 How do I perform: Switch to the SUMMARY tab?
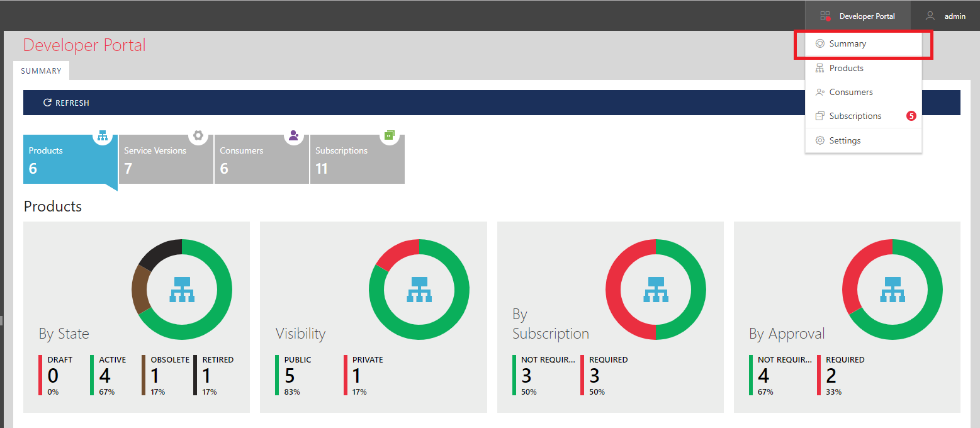(41, 71)
